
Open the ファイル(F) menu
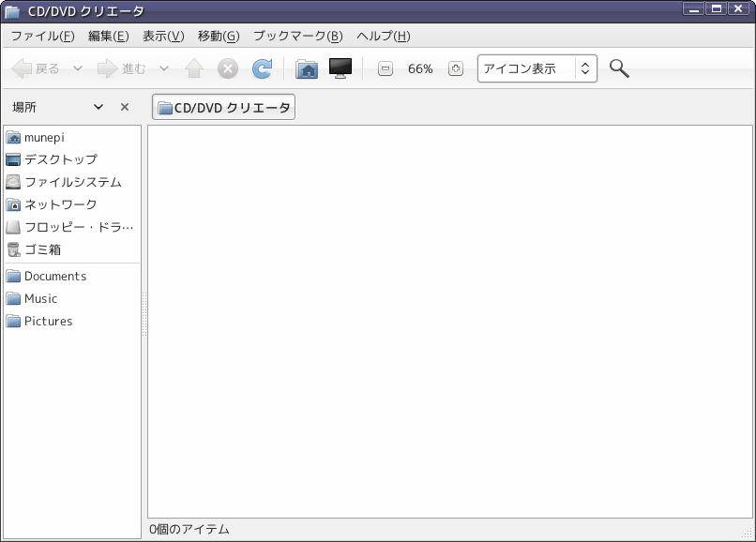tap(42, 37)
